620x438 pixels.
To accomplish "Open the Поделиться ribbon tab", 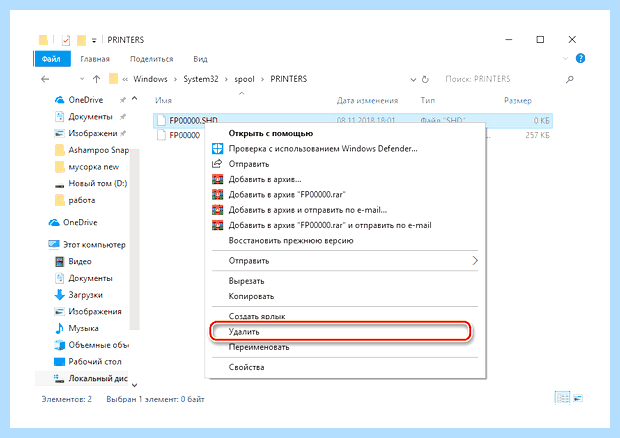I will pos(151,59).
